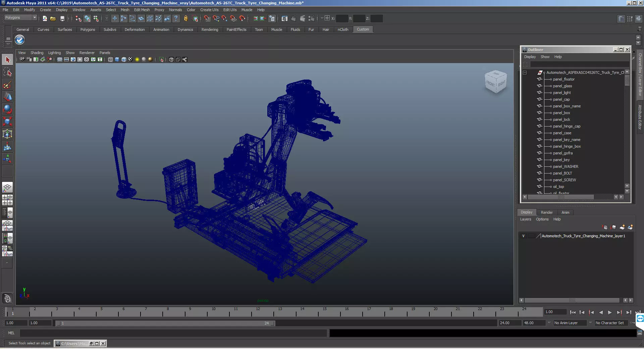This screenshot has height=349, width=644.
Task: Open a scene via folder icon
Action: 53,19
